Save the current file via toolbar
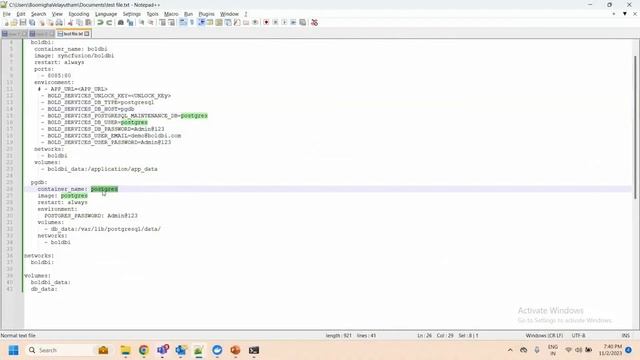Viewport: 640px width, 360px height. [23, 22]
